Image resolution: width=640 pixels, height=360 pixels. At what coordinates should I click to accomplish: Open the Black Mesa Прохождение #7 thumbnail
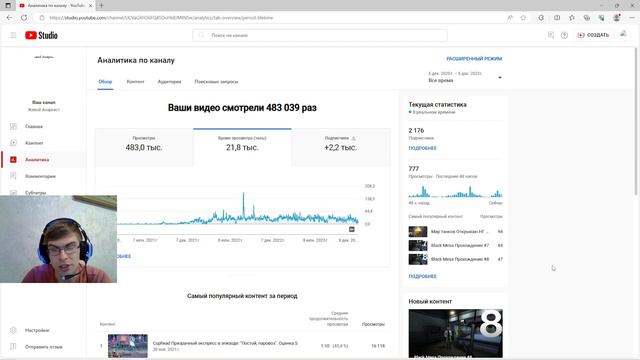[418, 245]
